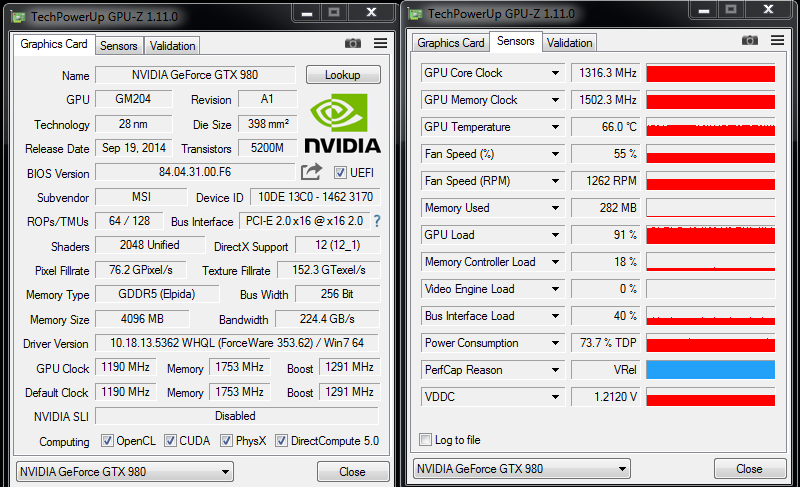
Task: Toggle the DirectCompute 5.0 checkbox
Action: (281, 441)
